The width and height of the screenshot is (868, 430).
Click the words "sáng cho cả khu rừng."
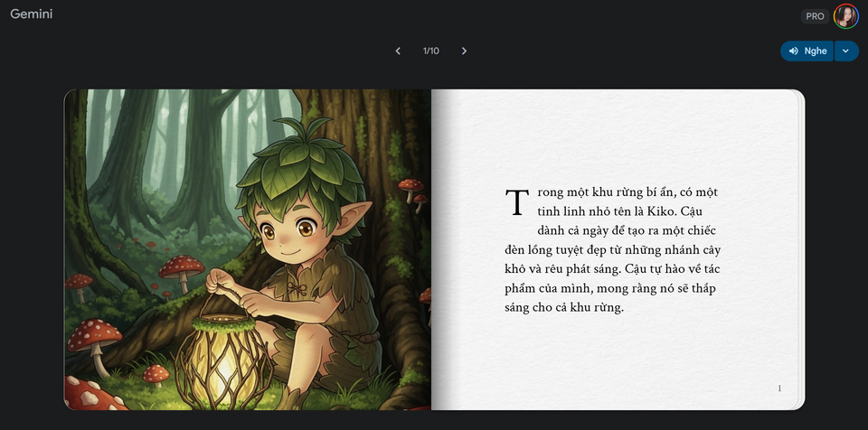click(x=564, y=308)
